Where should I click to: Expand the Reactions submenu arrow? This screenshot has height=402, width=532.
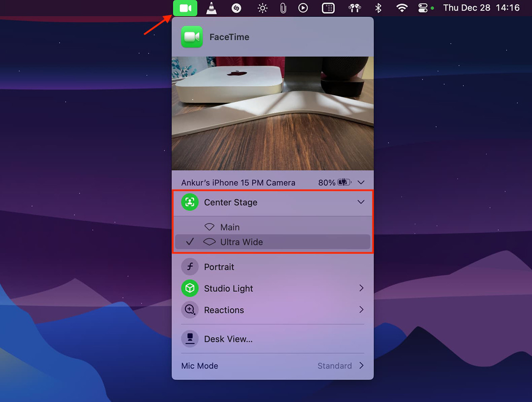361,310
